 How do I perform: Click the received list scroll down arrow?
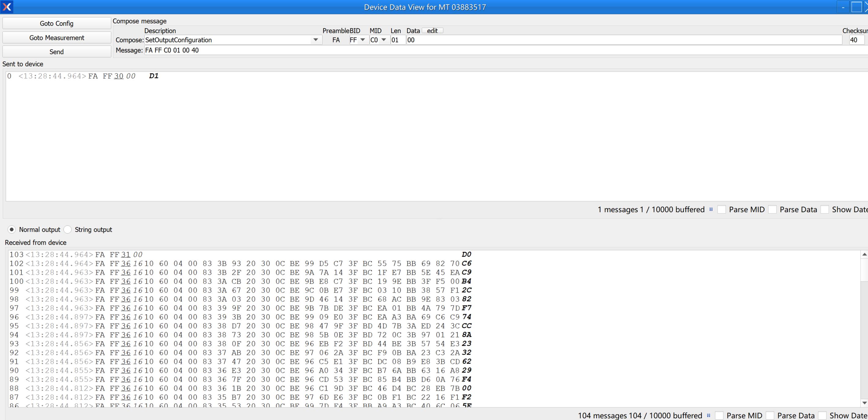coord(864,403)
